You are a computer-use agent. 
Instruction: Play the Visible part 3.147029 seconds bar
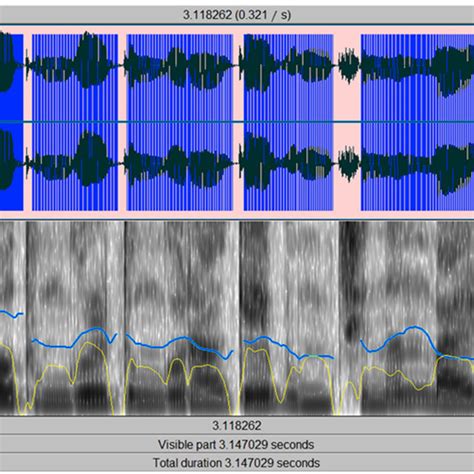click(x=237, y=444)
